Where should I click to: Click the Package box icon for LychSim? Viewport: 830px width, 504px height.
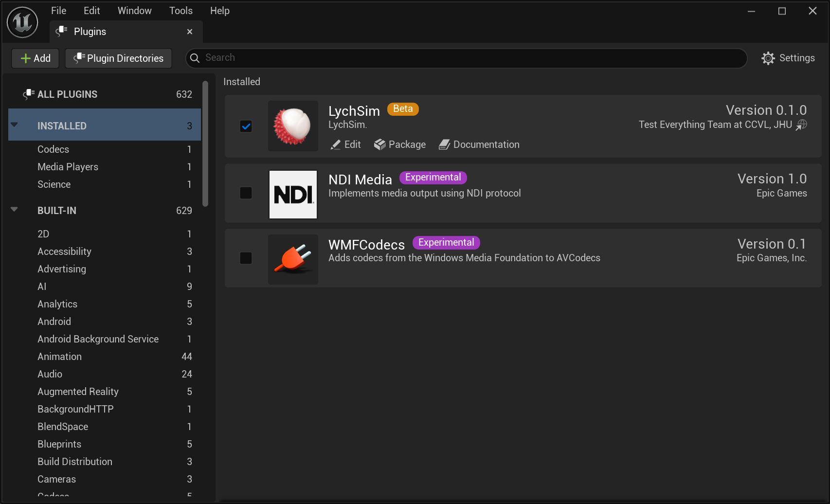pyautogui.click(x=379, y=144)
